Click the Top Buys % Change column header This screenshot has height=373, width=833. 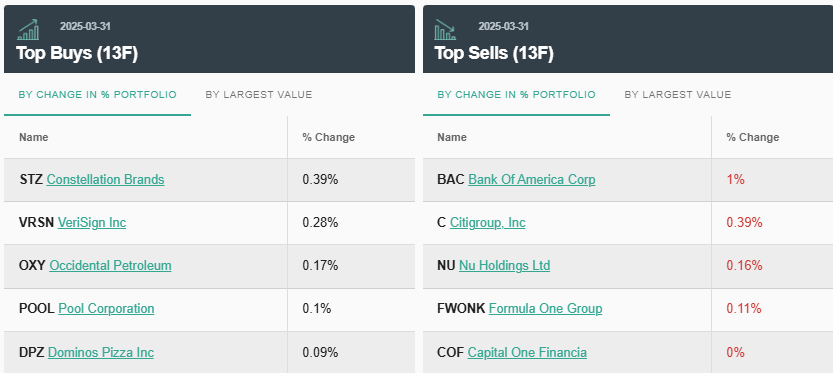pyautogui.click(x=329, y=137)
